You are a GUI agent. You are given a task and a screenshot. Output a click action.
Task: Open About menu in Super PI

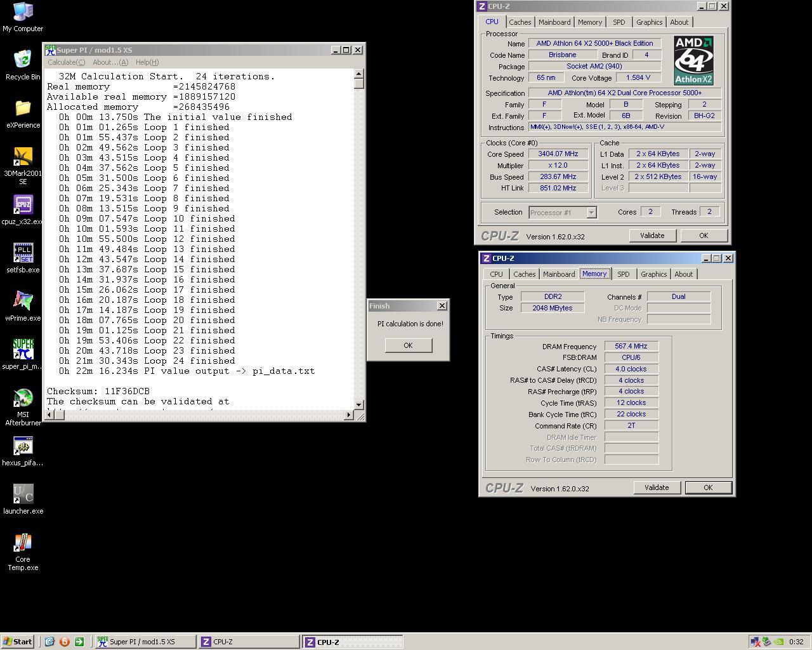coord(110,62)
